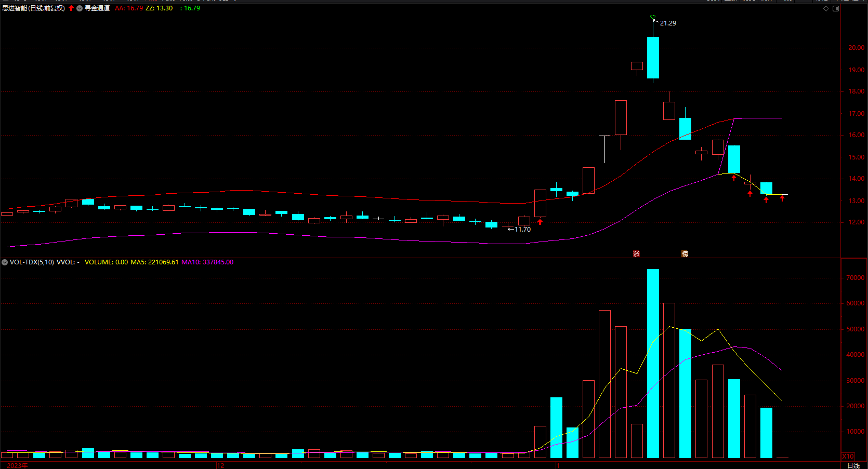The width and height of the screenshot is (868, 469).
Task: Click the 12.00 price axis label
Action: 857,222
